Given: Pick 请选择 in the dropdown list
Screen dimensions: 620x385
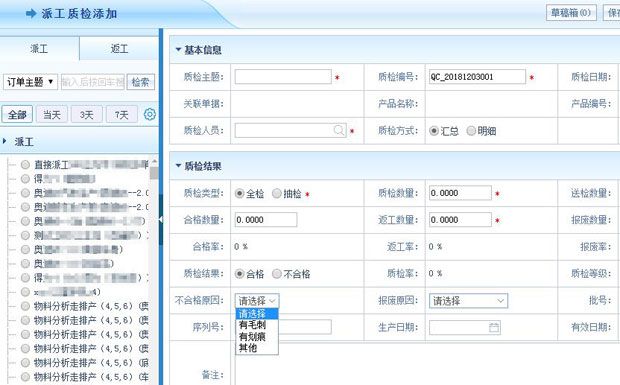Looking at the screenshot, I should (257, 314).
